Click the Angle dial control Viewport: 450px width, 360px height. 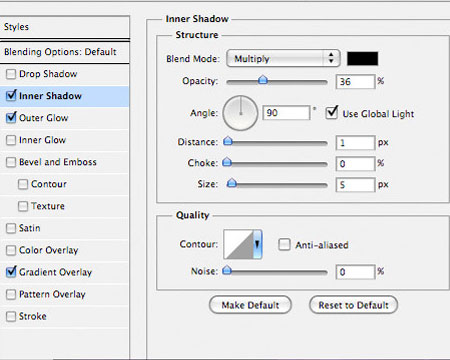[x=240, y=113]
